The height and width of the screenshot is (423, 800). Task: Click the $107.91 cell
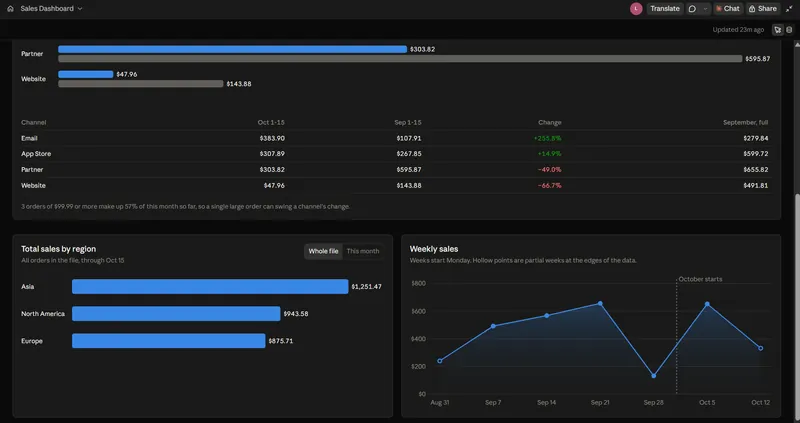click(x=409, y=138)
